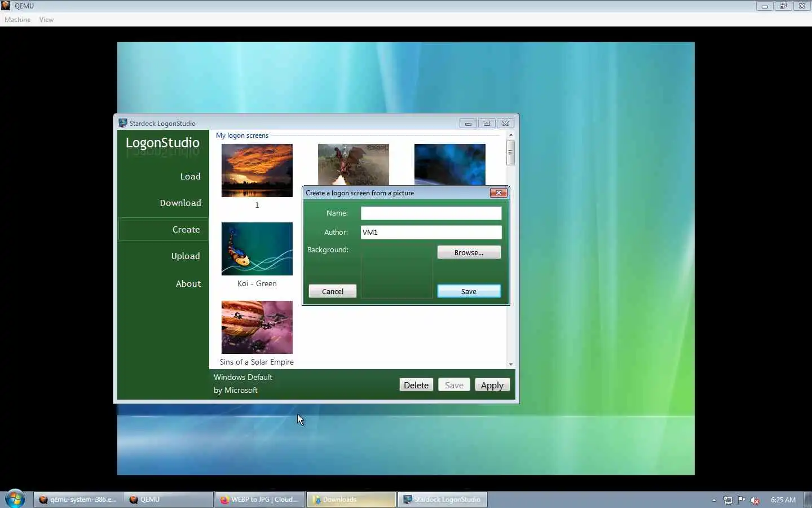812x508 pixels.
Task: Click the greyed-out Save button in the bottom bar
Action: click(454, 385)
